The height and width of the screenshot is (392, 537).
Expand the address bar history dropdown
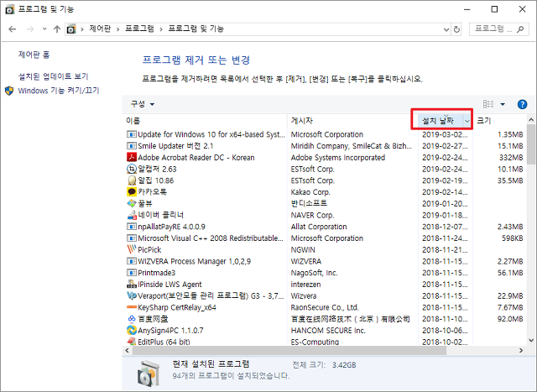(446, 29)
